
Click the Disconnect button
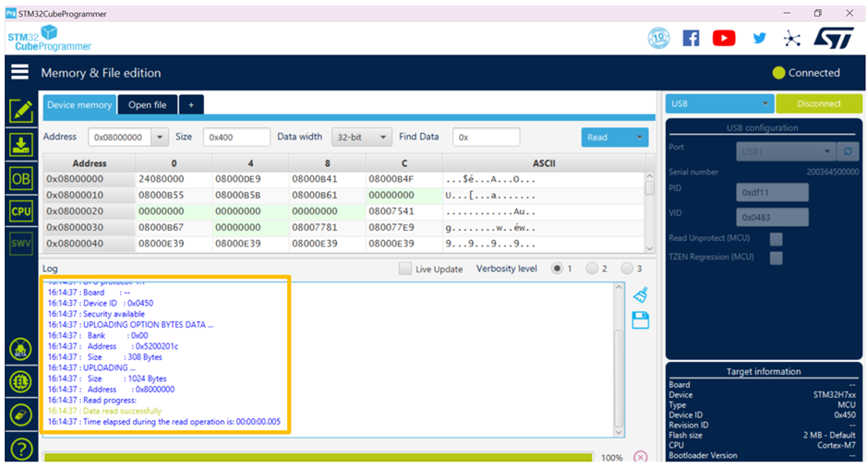(x=819, y=103)
